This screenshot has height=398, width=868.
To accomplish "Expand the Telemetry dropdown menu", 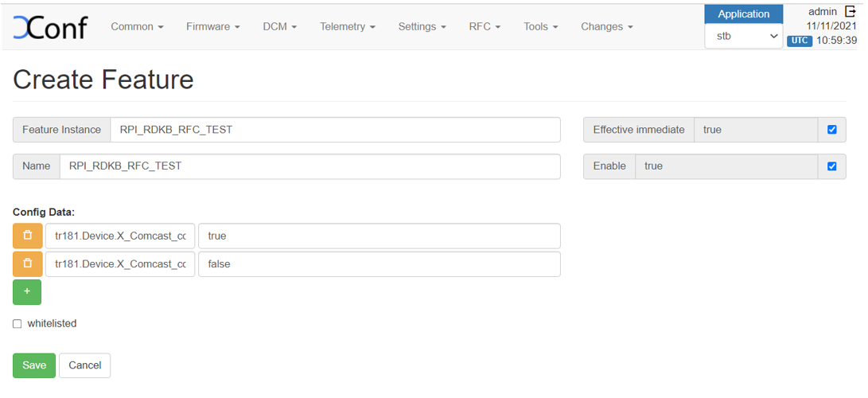I will click(x=348, y=27).
